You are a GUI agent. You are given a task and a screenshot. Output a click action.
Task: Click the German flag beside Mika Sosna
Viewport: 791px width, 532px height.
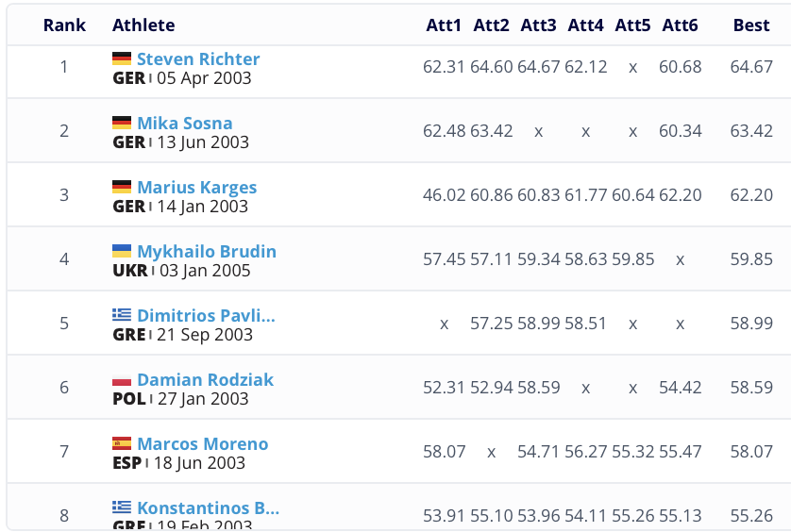point(122,123)
